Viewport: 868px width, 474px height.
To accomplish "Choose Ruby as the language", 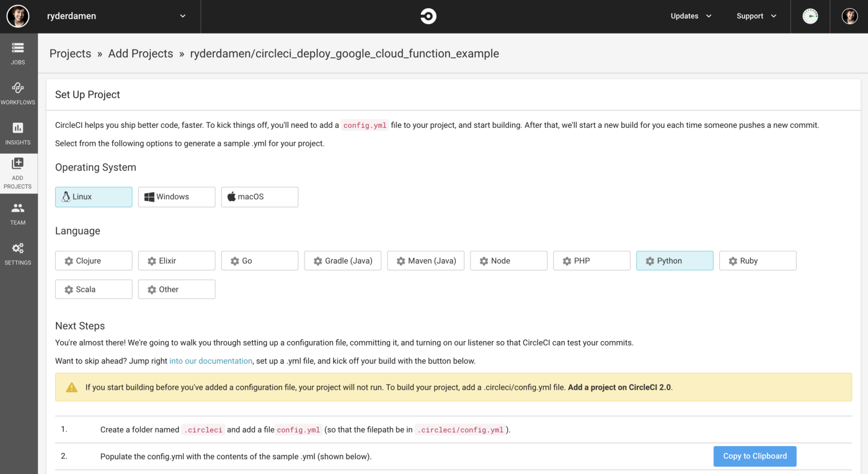I will 758,261.
